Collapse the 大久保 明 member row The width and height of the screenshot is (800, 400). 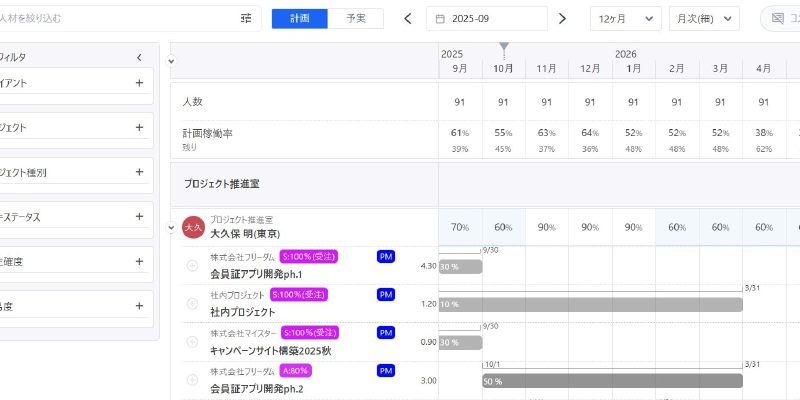pyautogui.click(x=171, y=227)
